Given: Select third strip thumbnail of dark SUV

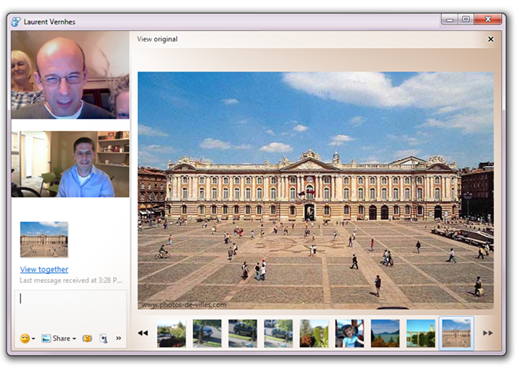Looking at the screenshot, I should (243, 333).
